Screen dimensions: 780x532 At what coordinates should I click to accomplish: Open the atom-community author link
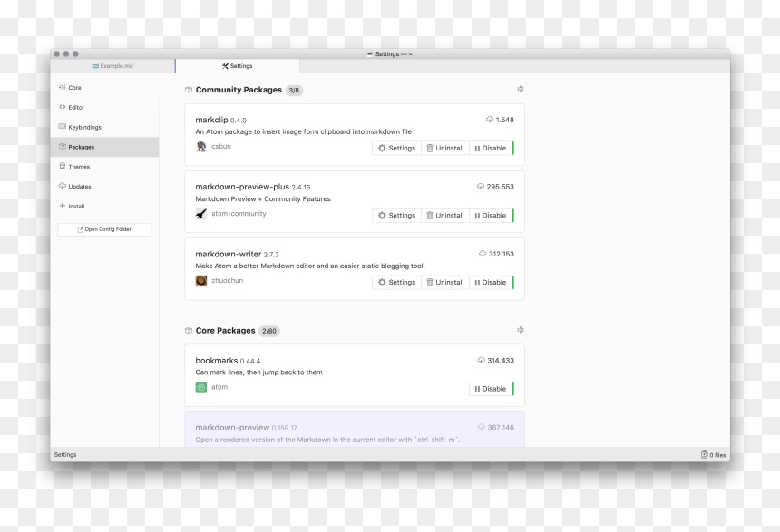pyautogui.click(x=239, y=213)
